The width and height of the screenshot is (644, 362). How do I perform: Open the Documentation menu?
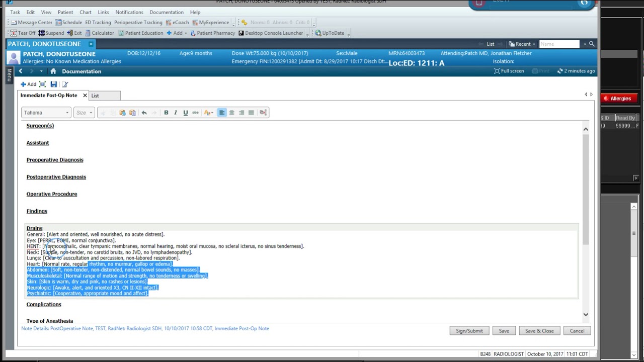(167, 12)
